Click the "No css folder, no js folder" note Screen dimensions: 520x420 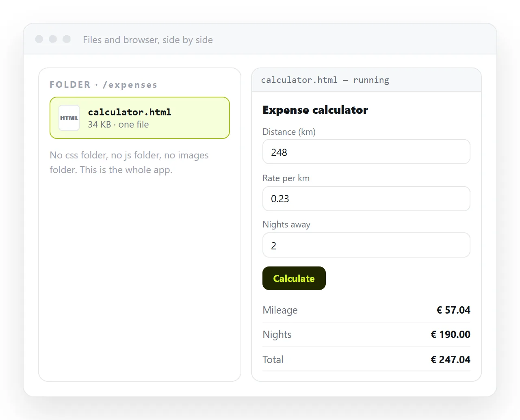pos(129,162)
